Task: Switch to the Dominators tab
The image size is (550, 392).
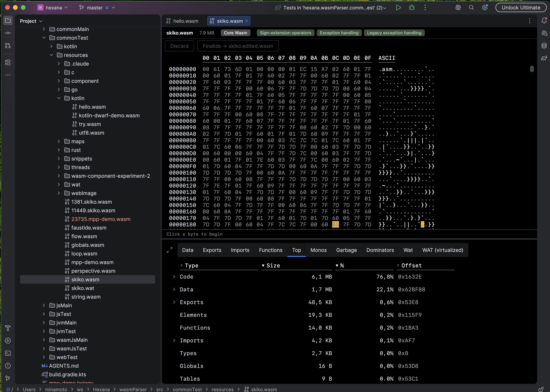Action: click(380, 250)
